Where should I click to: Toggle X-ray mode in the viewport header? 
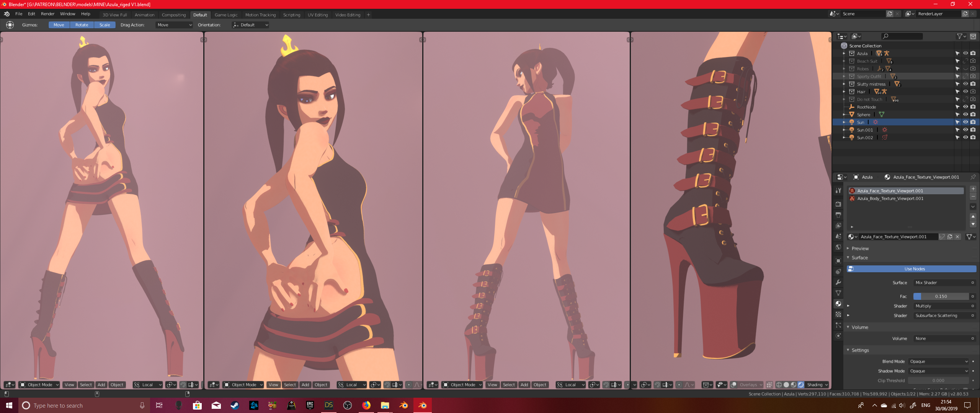[x=769, y=385]
